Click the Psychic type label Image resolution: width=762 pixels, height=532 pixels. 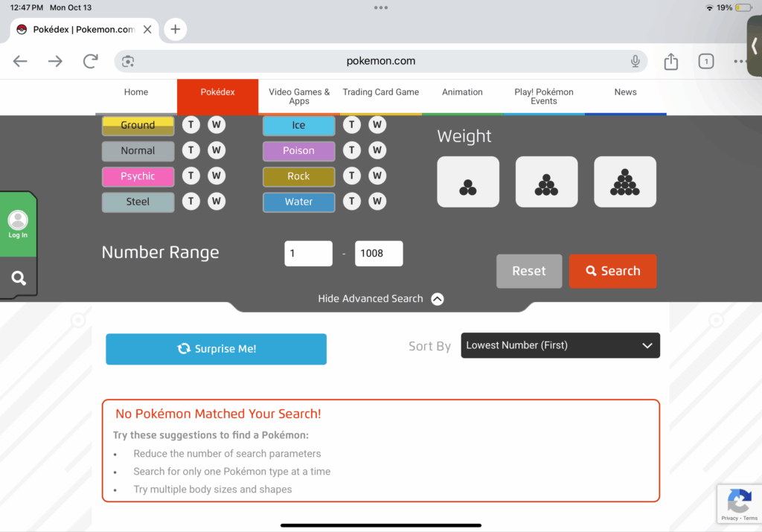(138, 176)
